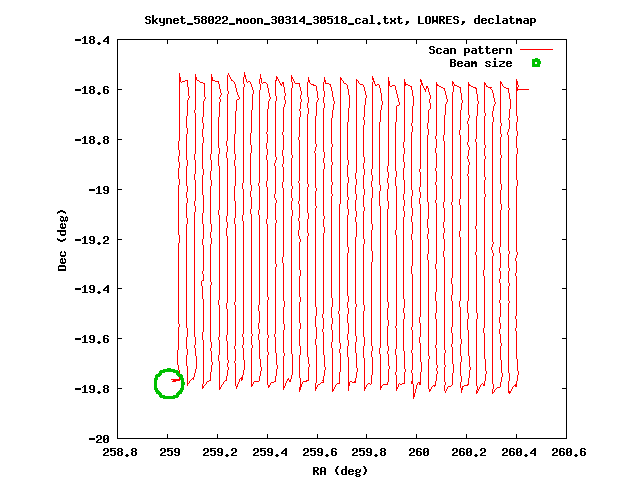Screen dimensions: 640x480
Task: Click the 260.6 RA tick label
Action: (x=569, y=452)
